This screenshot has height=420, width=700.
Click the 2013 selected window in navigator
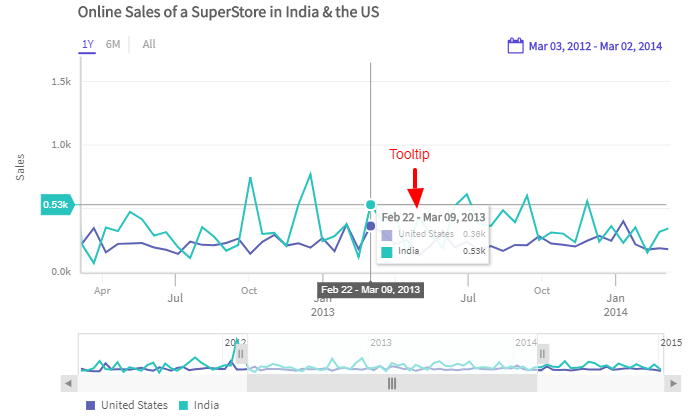392,355
